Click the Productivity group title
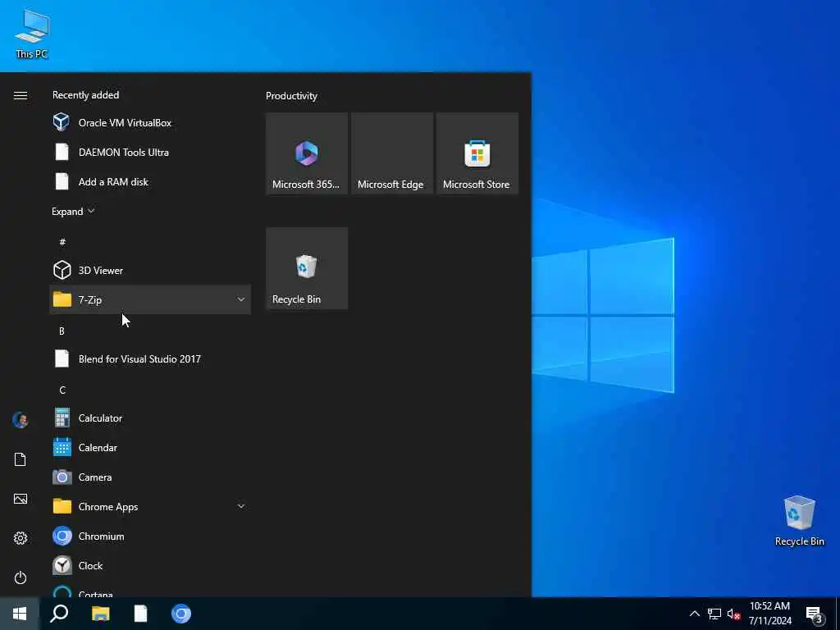This screenshot has width=840, height=630. pyautogui.click(x=291, y=96)
